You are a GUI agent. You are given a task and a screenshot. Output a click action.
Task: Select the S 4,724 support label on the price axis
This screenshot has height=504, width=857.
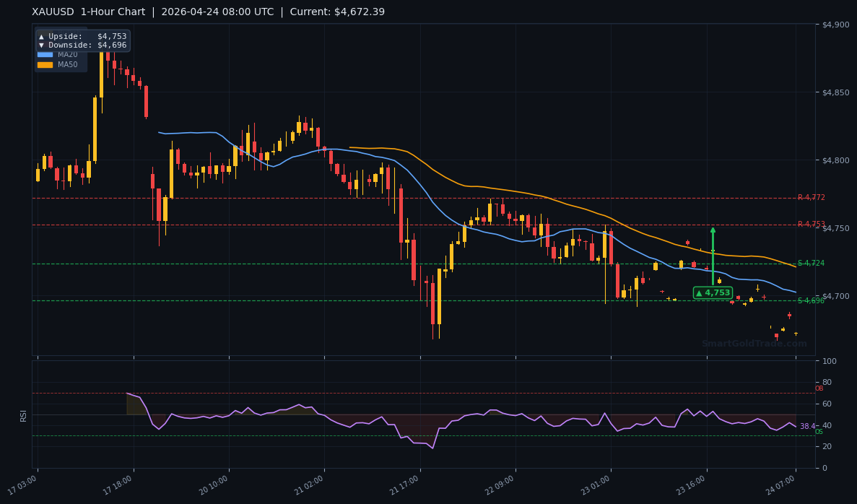pyautogui.click(x=812, y=264)
